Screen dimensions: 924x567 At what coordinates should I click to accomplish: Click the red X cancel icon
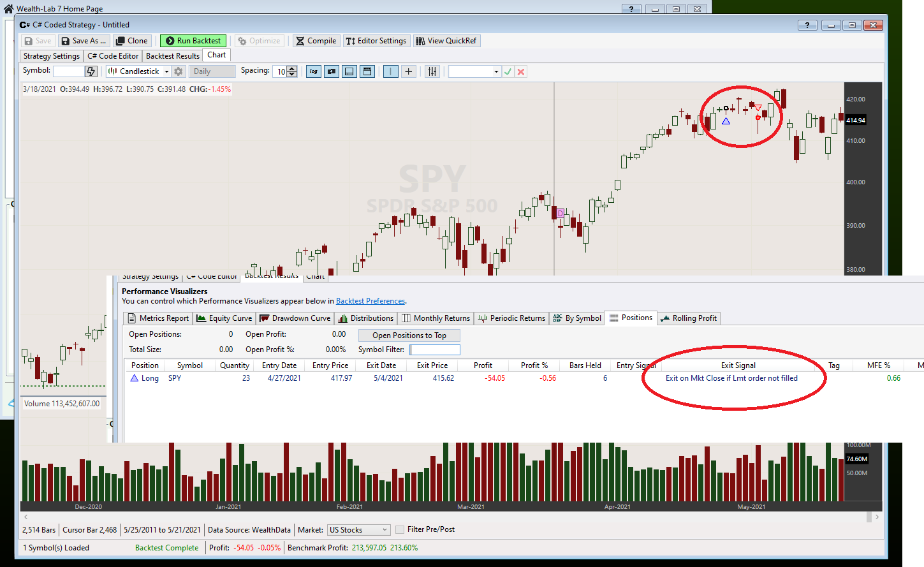pos(521,71)
